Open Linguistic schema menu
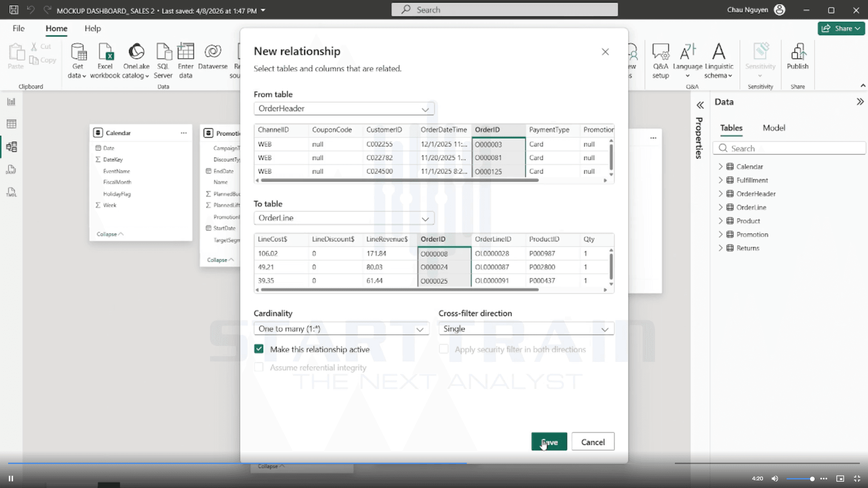868x488 pixels. click(x=719, y=61)
